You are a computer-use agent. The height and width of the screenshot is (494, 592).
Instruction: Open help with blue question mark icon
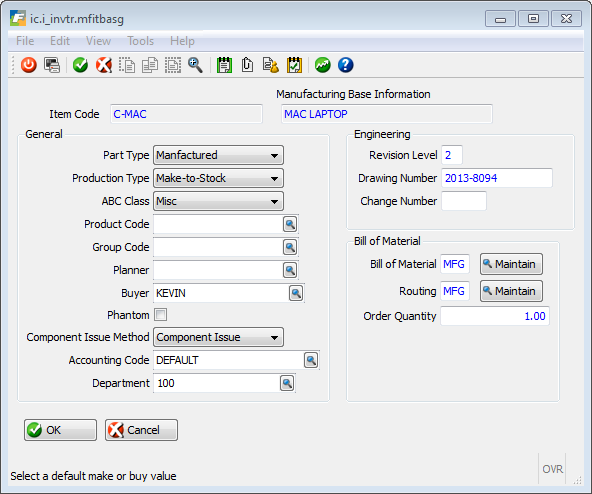tap(346, 65)
